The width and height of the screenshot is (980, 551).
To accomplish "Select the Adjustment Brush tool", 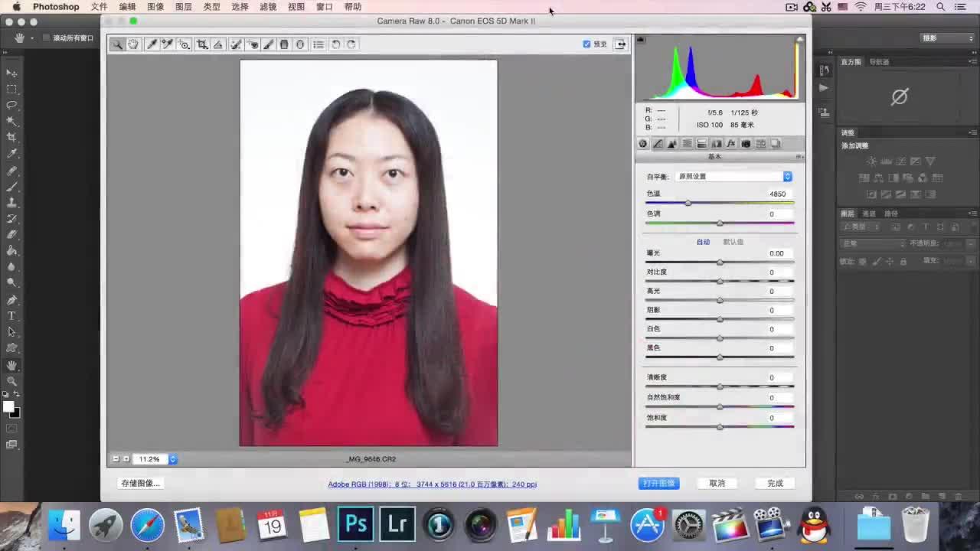I will [x=268, y=44].
